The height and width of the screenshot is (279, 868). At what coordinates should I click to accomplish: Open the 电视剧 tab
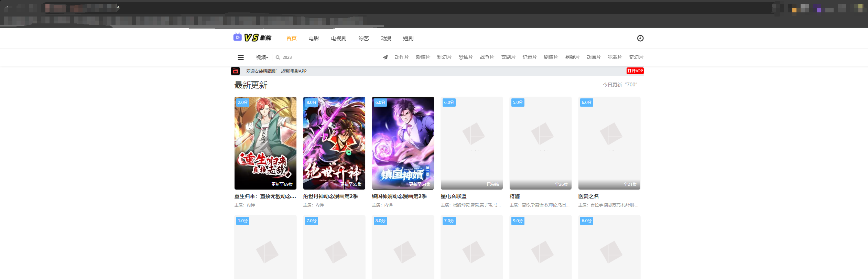pyautogui.click(x=338, y=38)
